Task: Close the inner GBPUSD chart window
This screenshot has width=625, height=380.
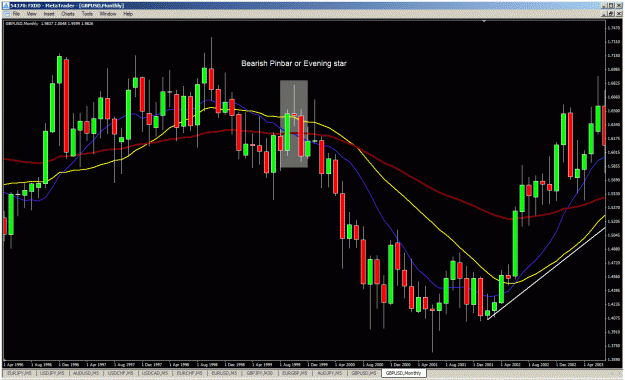Action: [x=619, y=14]
